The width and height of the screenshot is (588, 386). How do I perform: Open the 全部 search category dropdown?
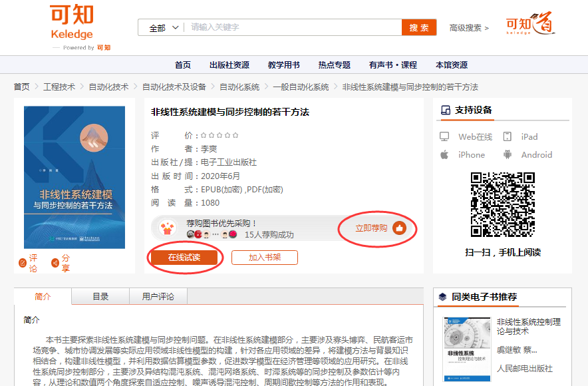point(164,27)
